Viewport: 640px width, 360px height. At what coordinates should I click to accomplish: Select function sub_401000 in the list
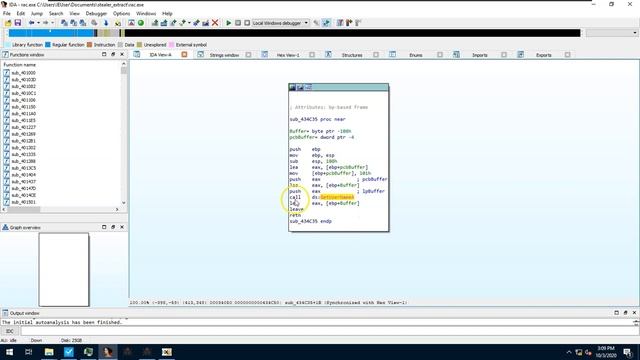coord(23,73)
